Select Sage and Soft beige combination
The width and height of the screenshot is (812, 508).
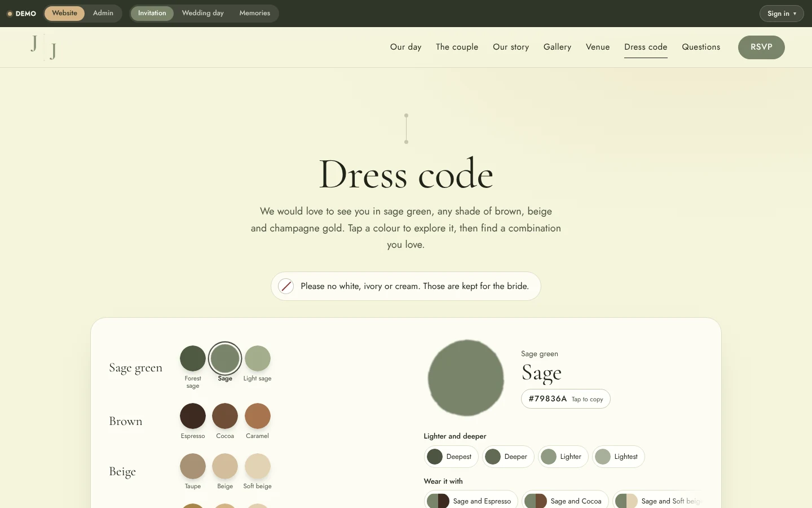pyautogui.click(x=659, y=501)
